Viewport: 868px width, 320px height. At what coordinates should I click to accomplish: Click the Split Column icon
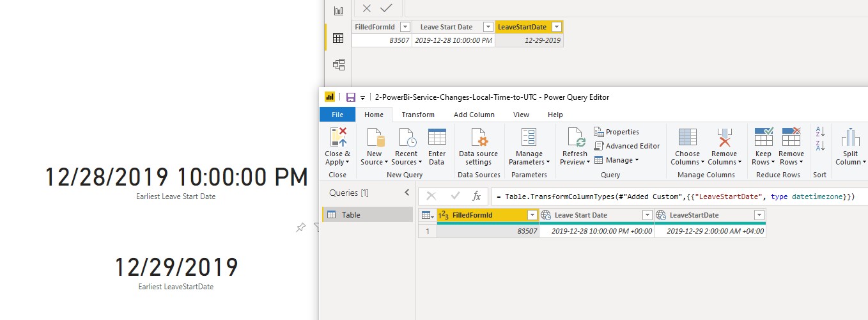click(851, 137)
